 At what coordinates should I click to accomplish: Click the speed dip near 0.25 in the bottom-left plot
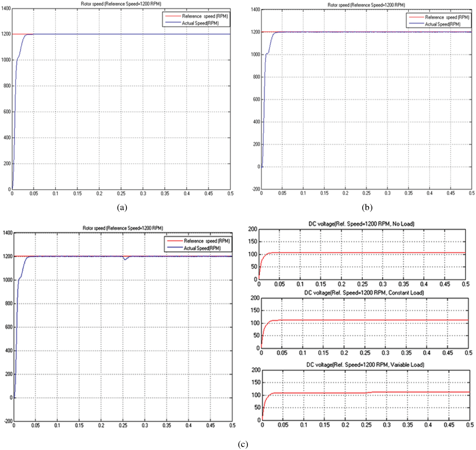[125, 259]
